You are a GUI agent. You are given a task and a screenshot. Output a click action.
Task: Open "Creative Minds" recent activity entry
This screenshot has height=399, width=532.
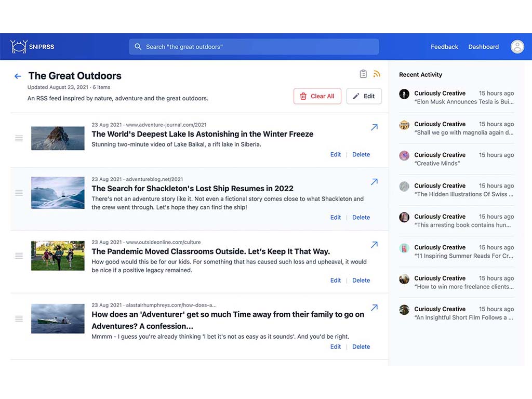click(x=456, y=159)
